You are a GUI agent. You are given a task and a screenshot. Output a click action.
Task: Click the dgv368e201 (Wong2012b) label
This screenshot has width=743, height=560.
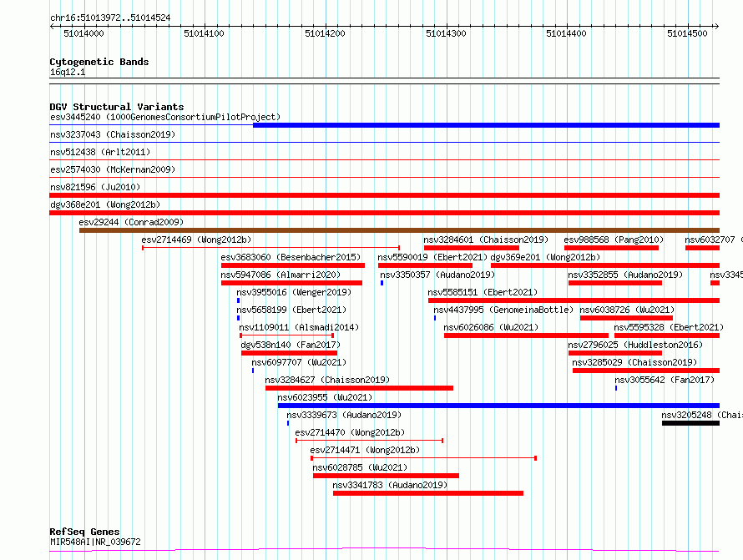(105, 204)
